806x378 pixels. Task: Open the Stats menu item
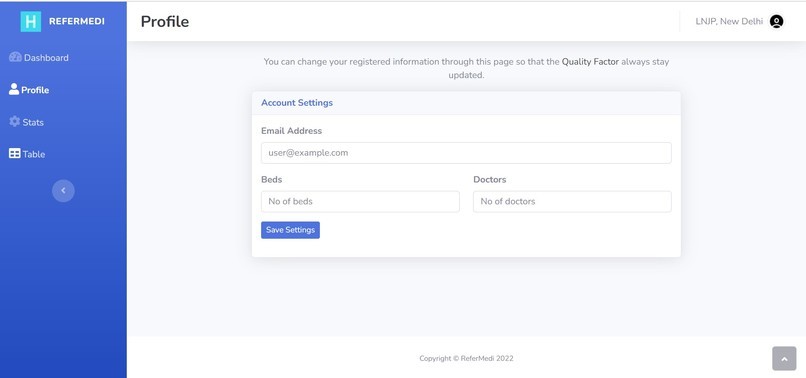tap(27, 122)
